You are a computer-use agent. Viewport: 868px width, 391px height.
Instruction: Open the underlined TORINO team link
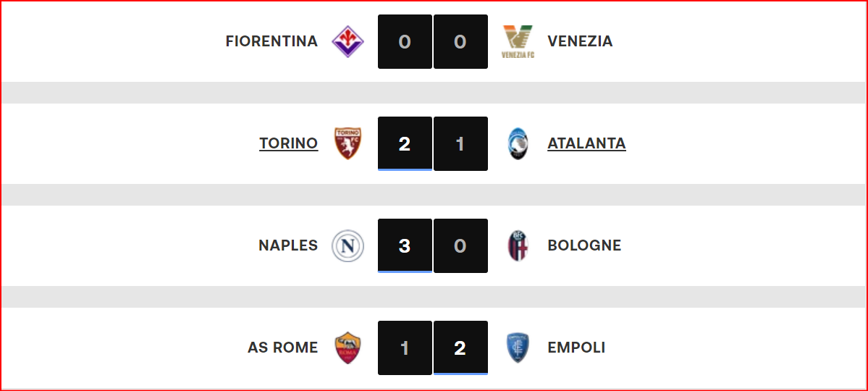(x=289, y=143)
